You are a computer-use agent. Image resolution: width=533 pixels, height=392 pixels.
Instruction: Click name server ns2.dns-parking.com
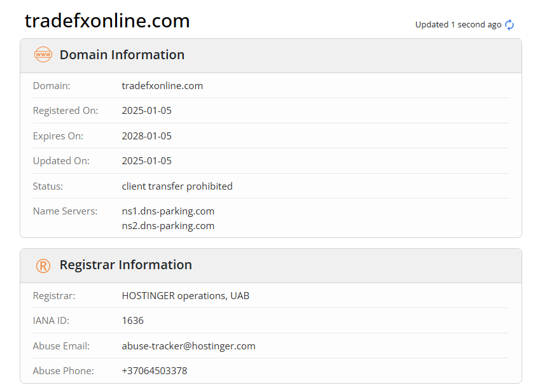168,225
